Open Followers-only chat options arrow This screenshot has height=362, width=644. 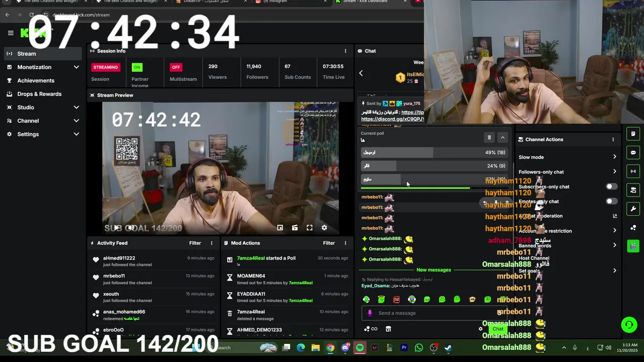coord(614,171)
